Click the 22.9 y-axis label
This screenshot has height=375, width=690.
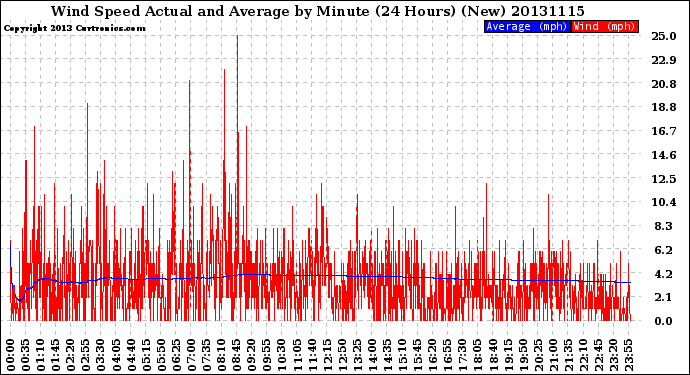click(664, 60)
